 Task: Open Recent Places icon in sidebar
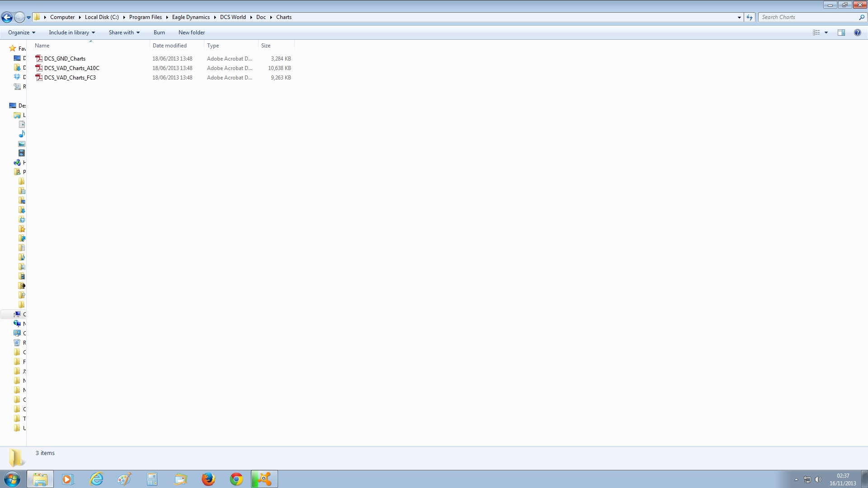coord(17,86)
